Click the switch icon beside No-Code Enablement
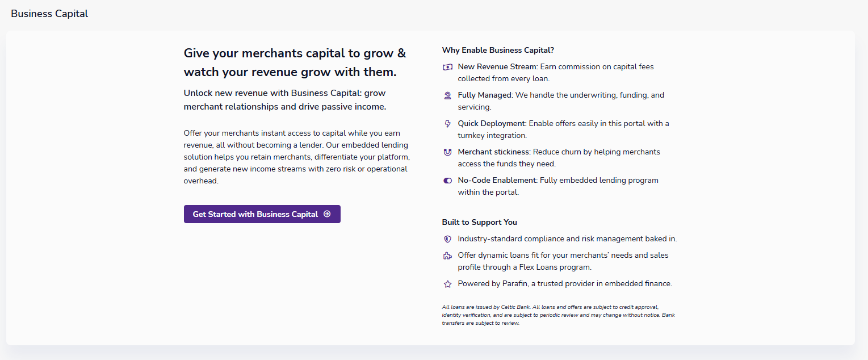 [x=447, y=181]
